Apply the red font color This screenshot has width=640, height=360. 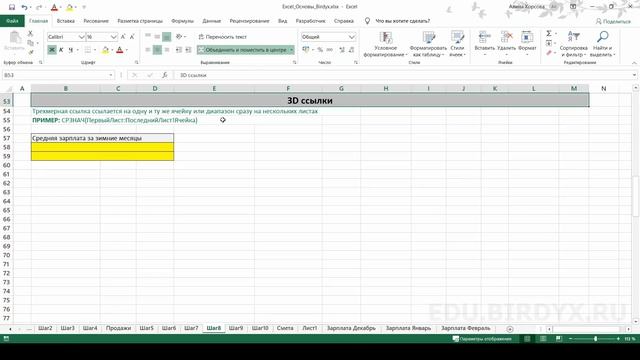pos(120,50)
